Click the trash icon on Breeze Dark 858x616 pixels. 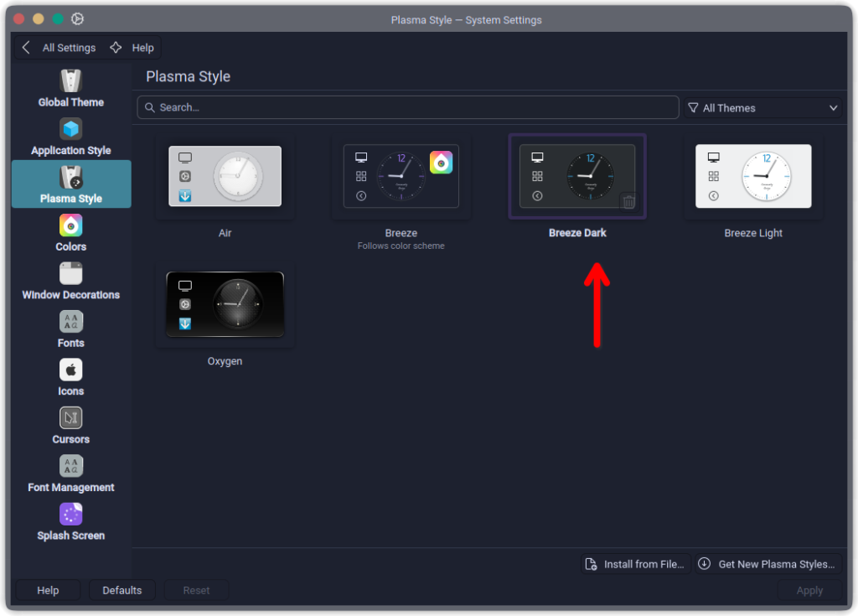628,201
